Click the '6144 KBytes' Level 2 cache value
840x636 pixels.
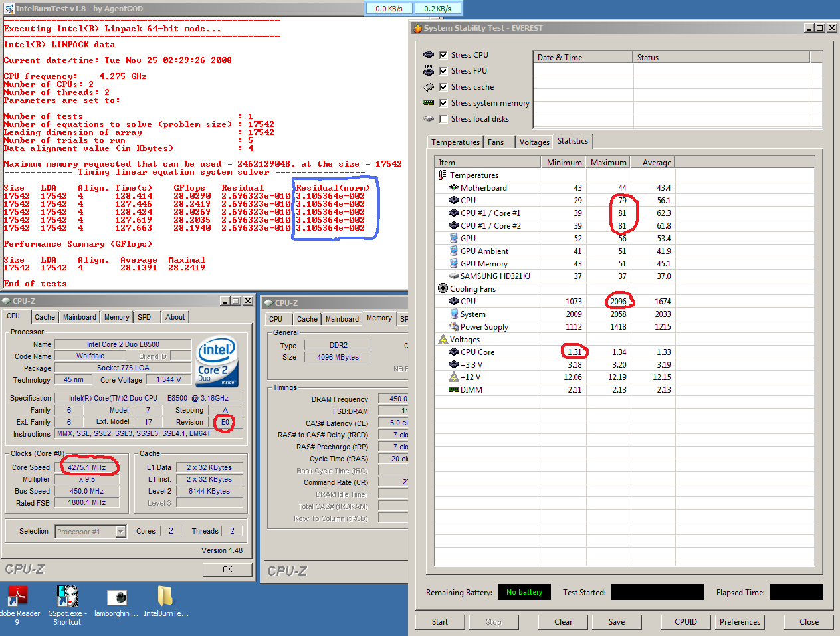pyautogui.click(x=209, y=491)
